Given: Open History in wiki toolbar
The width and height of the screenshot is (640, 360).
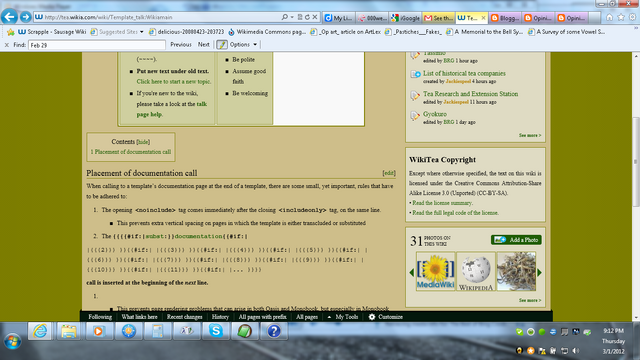Looking at the screenshot, I should (220, 317).
